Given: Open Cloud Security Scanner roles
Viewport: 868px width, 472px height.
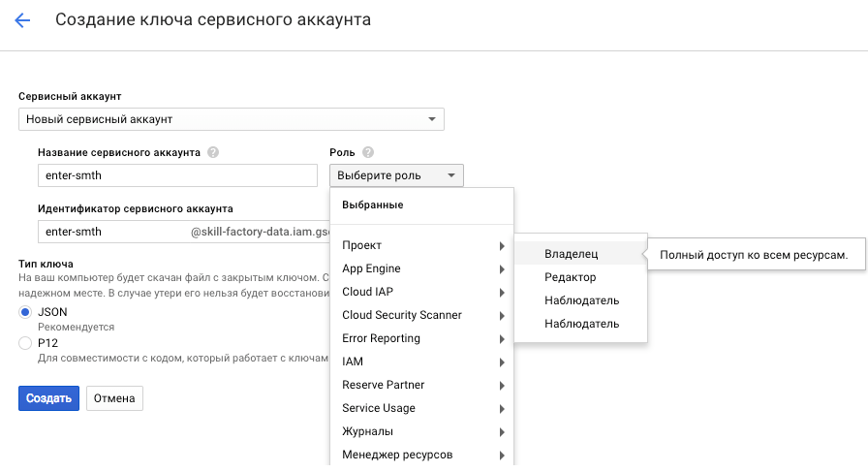Looking at the screenshot, I should [421, 315].
